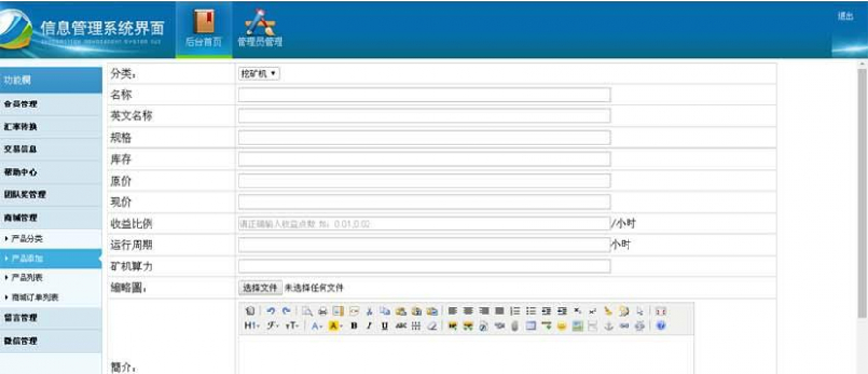Open editor preview magnifier icon
Viewport: 868px width, 374px height.
click(307, 312)
